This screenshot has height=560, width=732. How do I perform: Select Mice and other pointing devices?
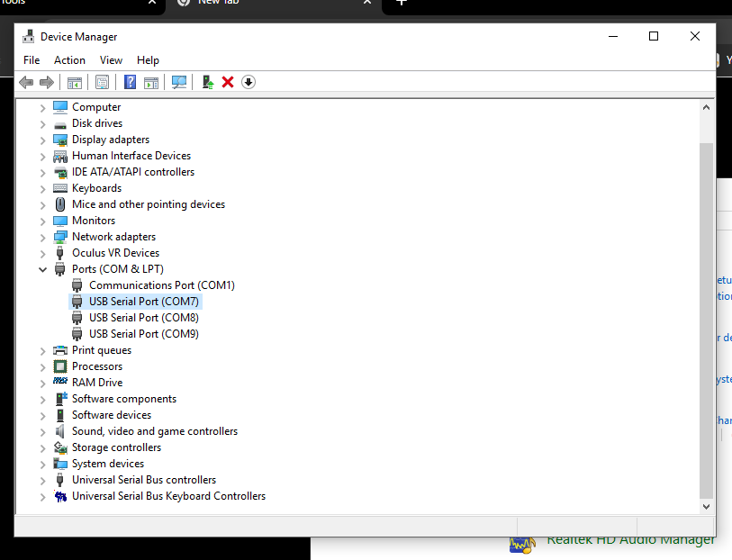coord(149,204)
